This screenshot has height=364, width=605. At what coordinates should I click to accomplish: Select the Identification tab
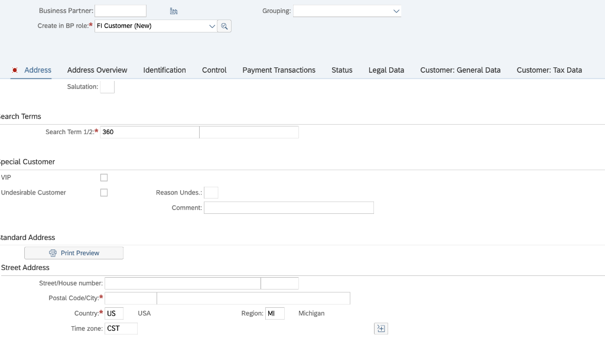(164, 70)
